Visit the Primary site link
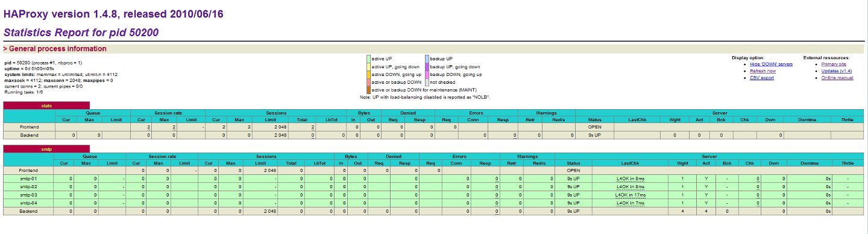Screen dimensions: 868x234 coord(834,64)
